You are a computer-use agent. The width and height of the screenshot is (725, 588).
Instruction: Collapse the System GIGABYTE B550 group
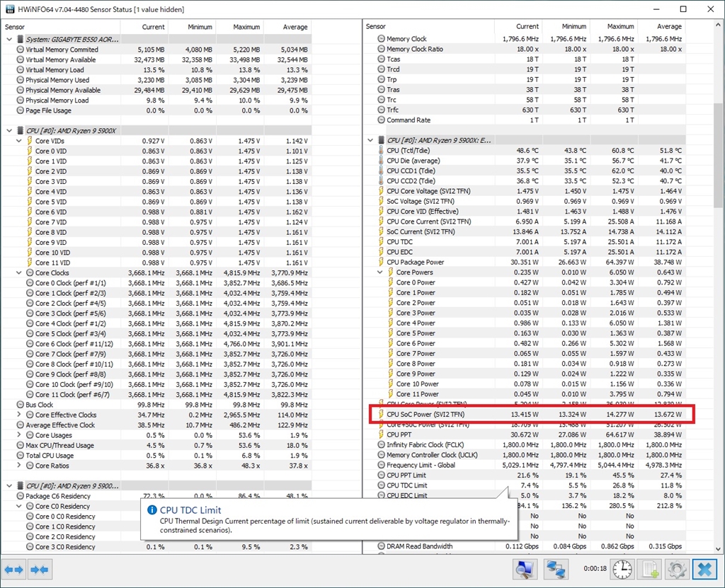9,40
